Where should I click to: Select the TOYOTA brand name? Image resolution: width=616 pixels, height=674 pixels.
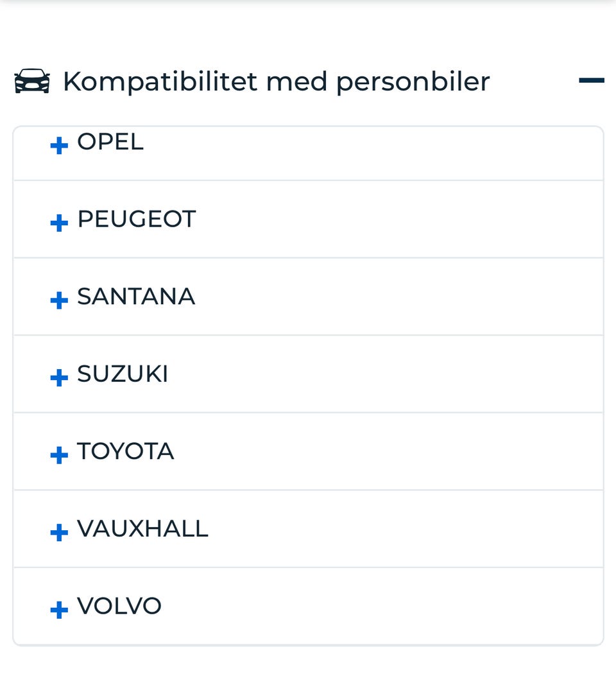[x=126, y=451]
